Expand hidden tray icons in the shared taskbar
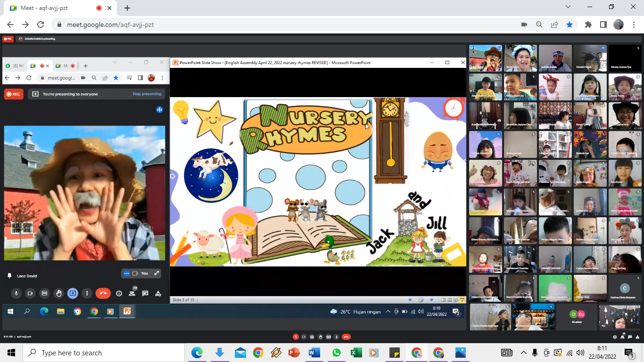This screenshot has width=644, height=362. (x=388, y=312)
